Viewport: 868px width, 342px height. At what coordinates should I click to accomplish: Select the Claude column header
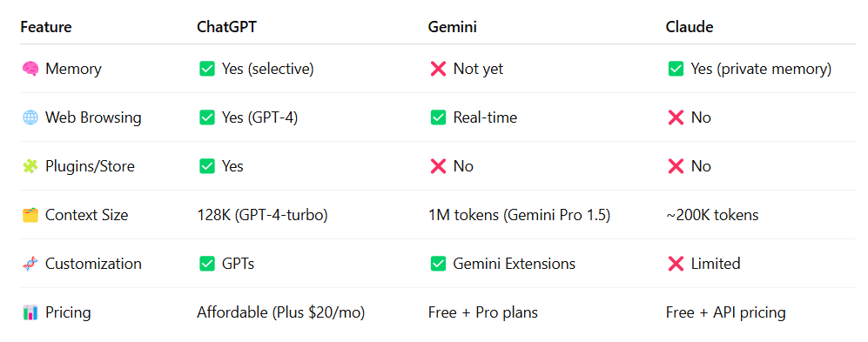click(690, 27)
